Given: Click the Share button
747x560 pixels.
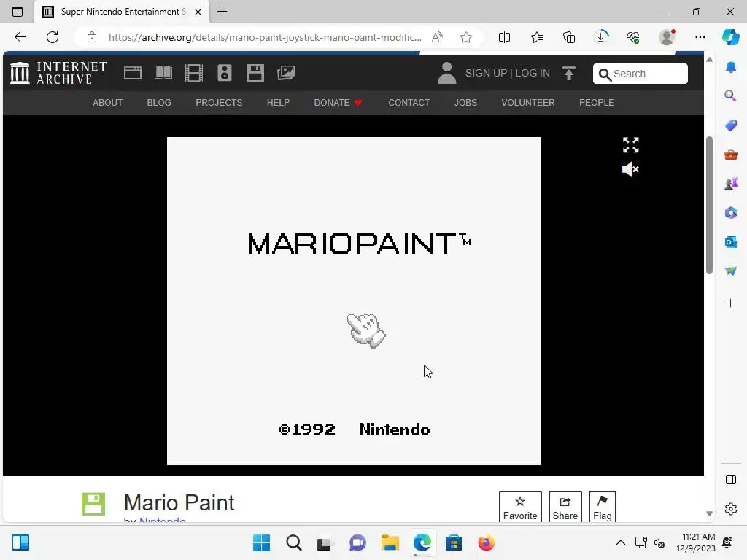Looking at the screenshot, I should tap(565, 507).
